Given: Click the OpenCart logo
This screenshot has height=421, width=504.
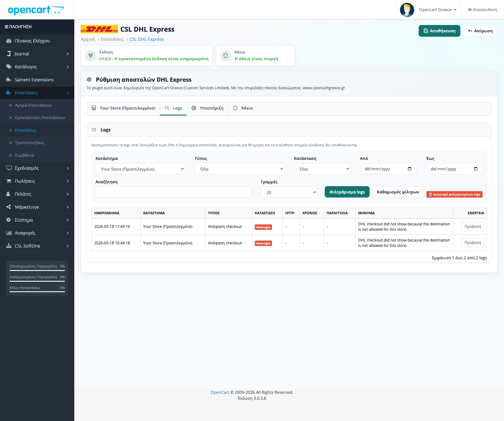Looking at the screenshot, I should 36,10.
